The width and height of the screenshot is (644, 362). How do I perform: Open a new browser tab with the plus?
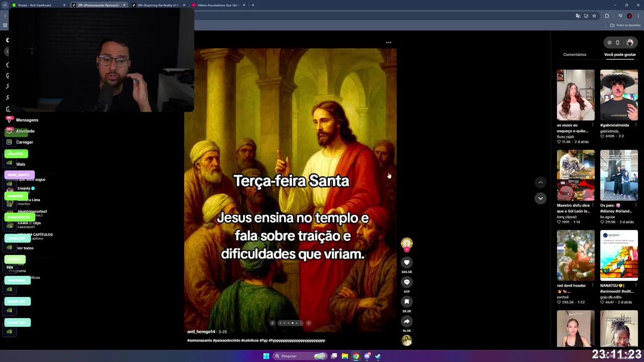point(253,5)
